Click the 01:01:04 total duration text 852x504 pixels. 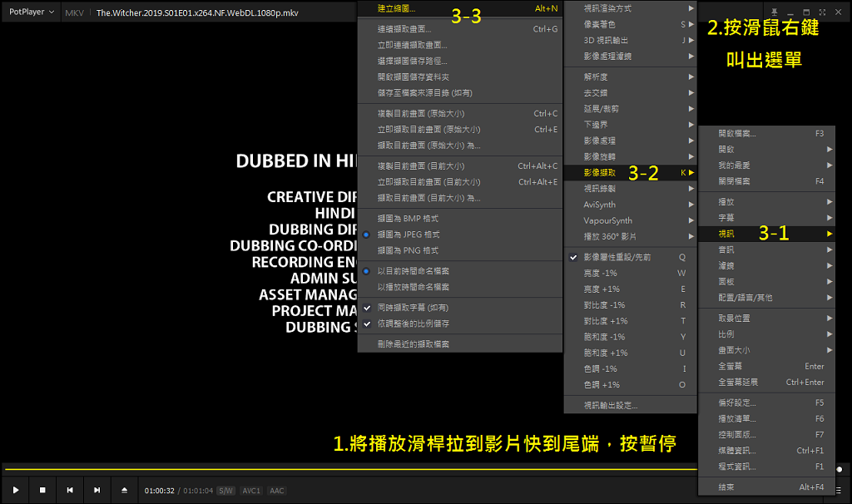pos(198,491)
